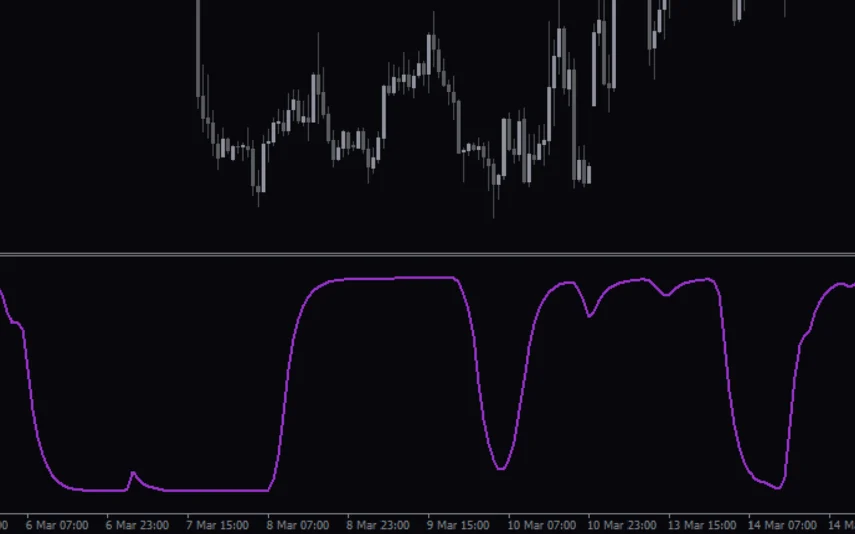
Task: Click the small bump on the indicator's lower flat section
Action: (134, 473)
